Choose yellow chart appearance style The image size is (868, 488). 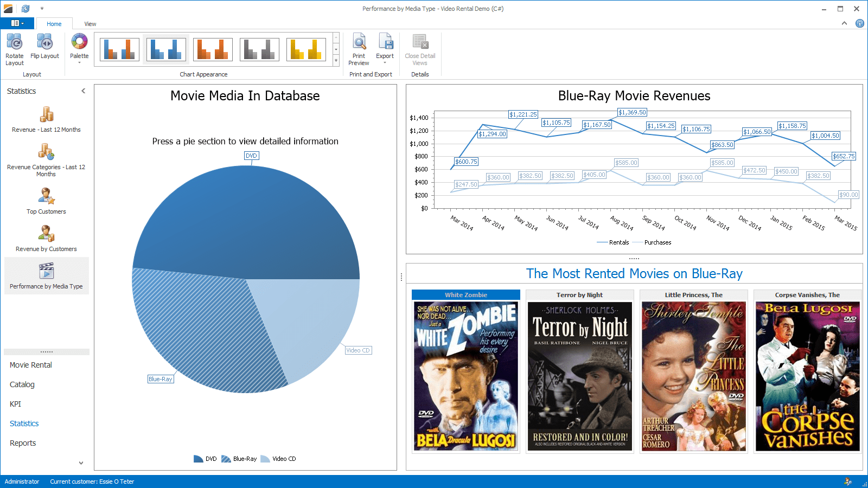pyautogui.click(x=306, y=49)
